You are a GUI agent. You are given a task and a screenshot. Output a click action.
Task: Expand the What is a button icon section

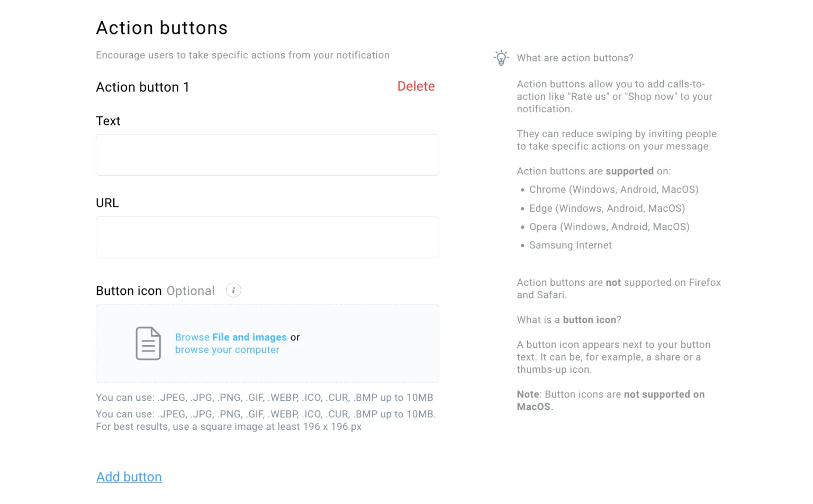click(568, 319)
